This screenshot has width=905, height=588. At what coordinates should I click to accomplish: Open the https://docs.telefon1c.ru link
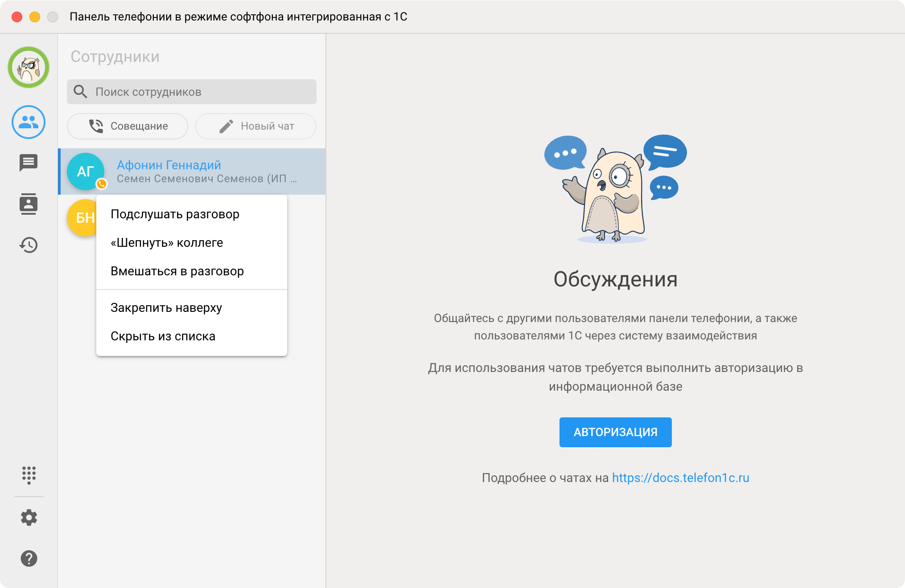pos(680,478)
